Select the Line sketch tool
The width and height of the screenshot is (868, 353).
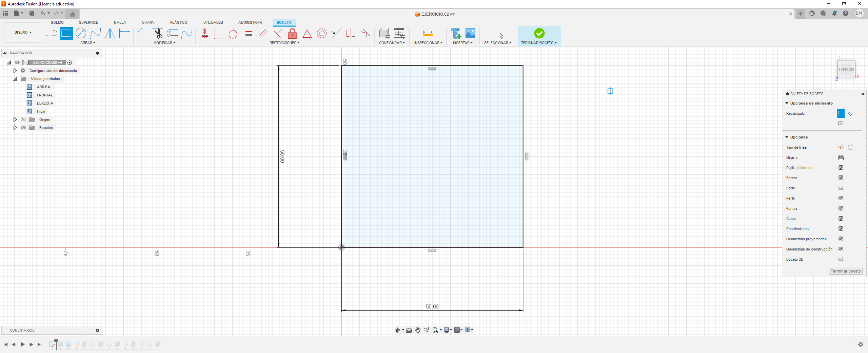click(52, 33)
